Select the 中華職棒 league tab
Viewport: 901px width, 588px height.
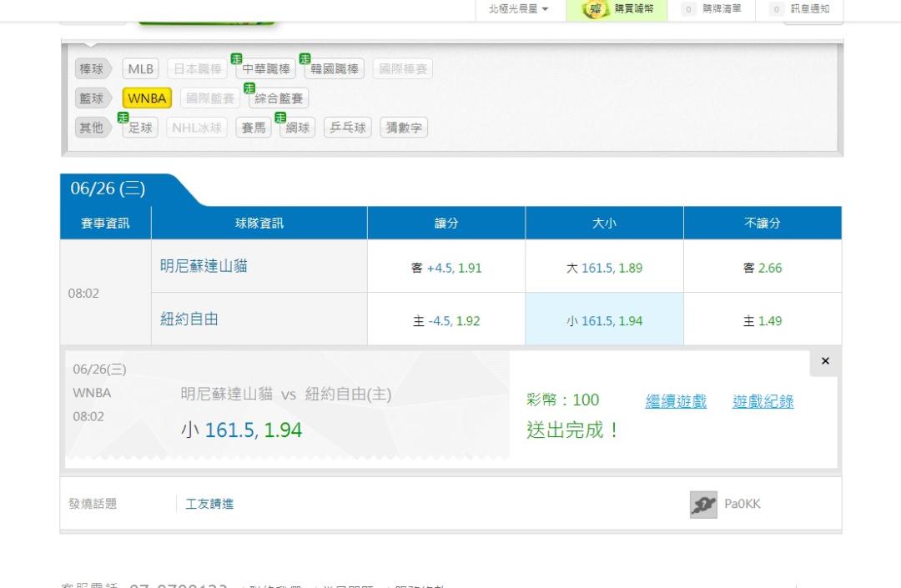(266, 69)
